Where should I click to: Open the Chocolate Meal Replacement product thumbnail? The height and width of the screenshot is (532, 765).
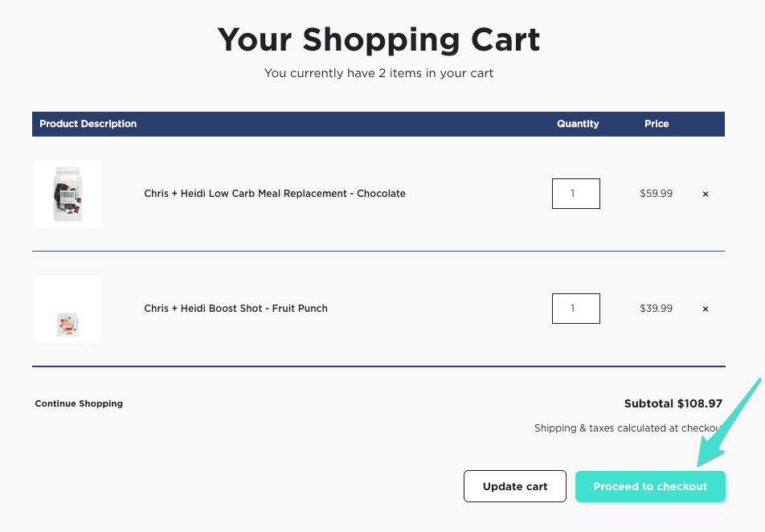click(x=67, y=194)
